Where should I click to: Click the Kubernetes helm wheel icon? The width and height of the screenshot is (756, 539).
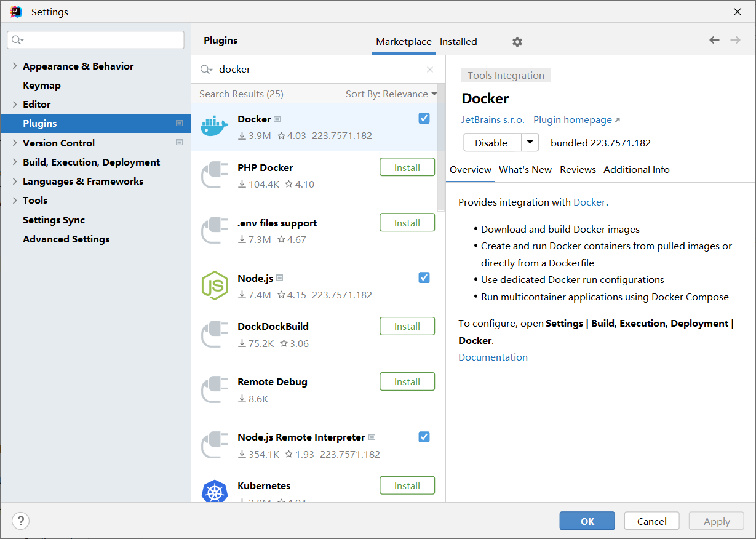[215, 492]
